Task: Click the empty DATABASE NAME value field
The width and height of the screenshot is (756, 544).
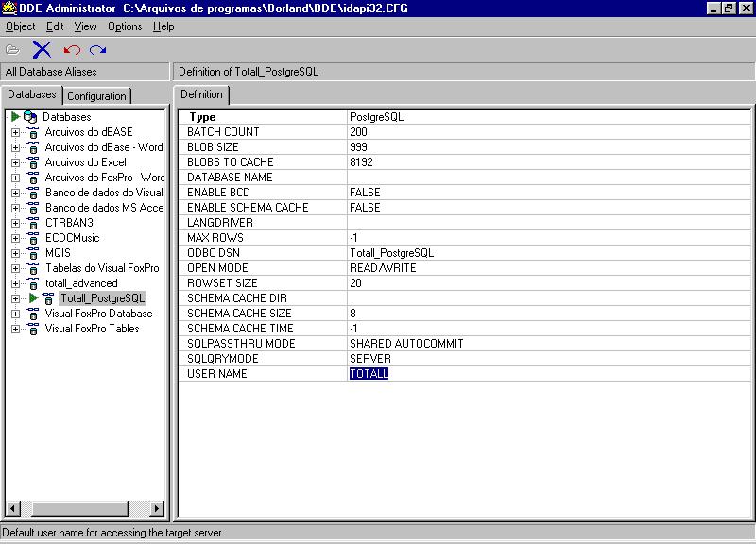Action: (x=549, y=178)
